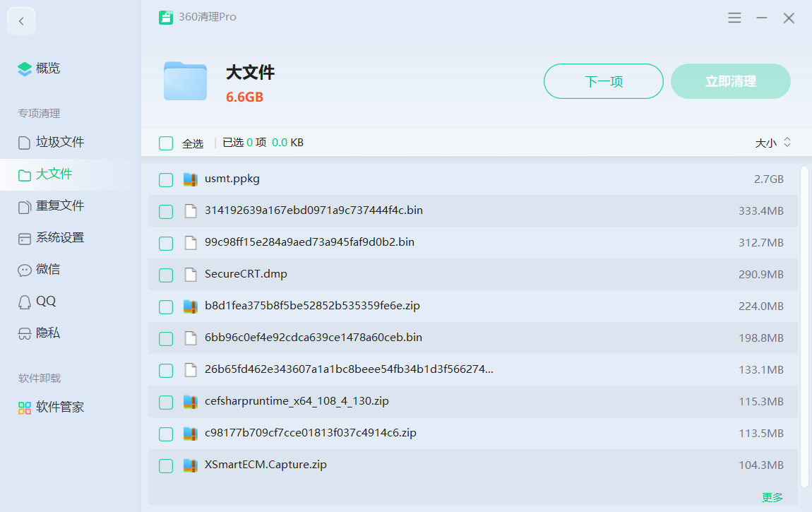Click the back arrow in sidebar
Image resolution: width=812 pixels, height=512 pixels.
[x=21, y=21]
